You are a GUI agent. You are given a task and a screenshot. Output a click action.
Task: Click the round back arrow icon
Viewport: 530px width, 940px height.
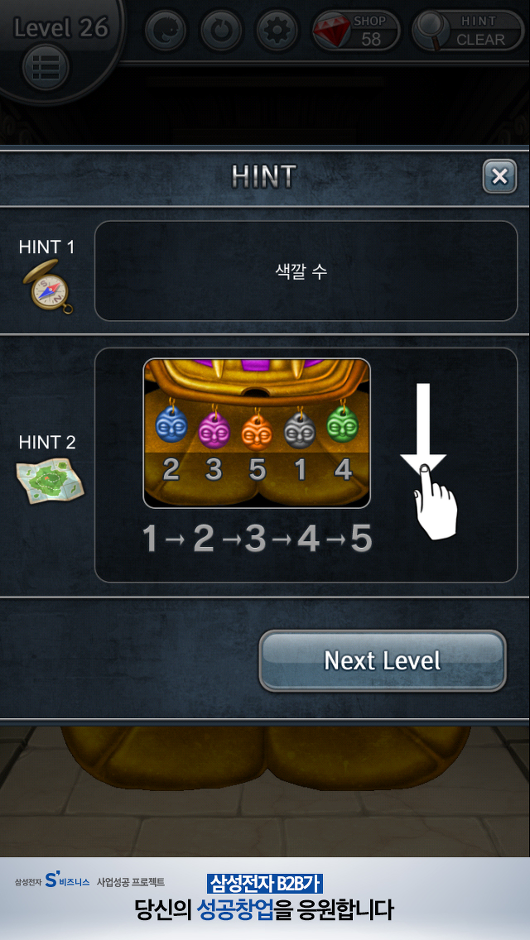pyautogui.click(x=165, y=30)
